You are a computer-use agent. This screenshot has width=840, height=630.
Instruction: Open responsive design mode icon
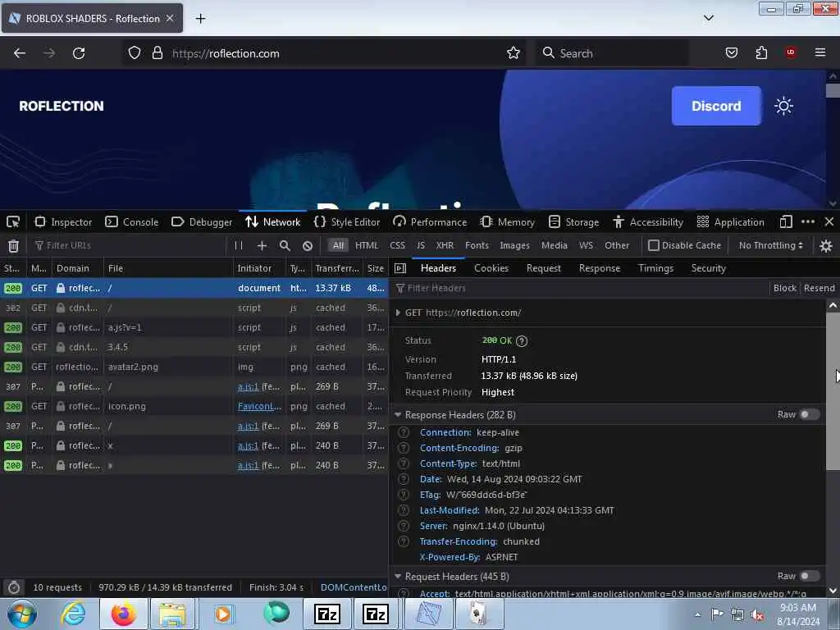point(786,221)
